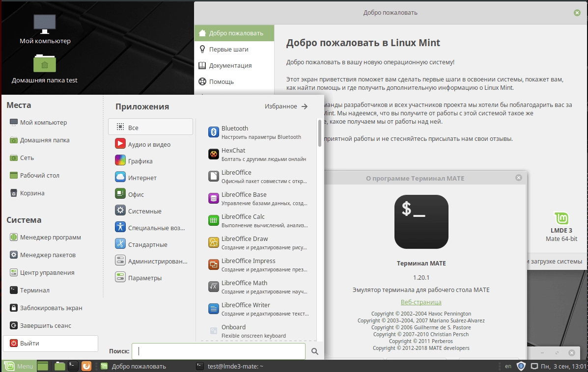Open Терминал from System section
The width and height of the screenshot is (588, 372).
(51, 290)
